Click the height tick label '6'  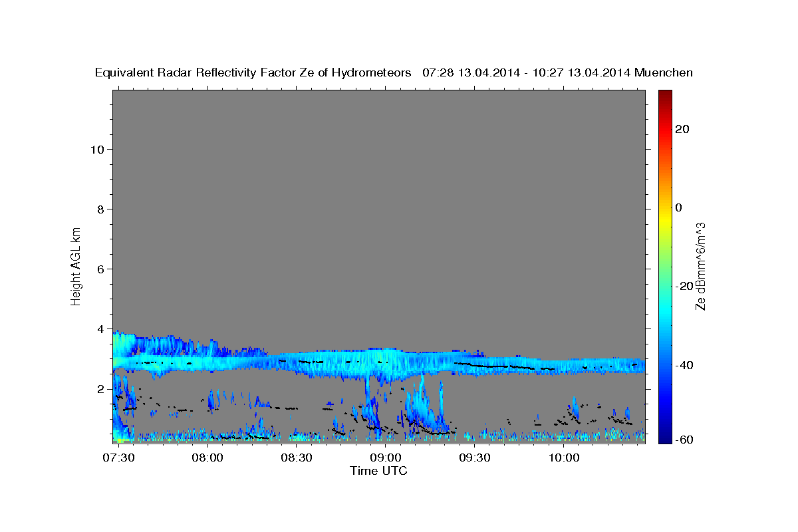pyautogui.click(x=101, y=269)
